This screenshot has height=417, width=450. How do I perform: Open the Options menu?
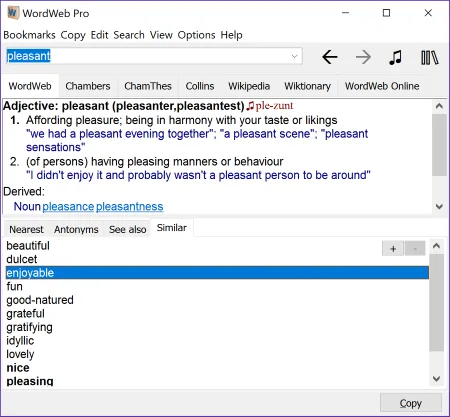[x=196, y=35]
